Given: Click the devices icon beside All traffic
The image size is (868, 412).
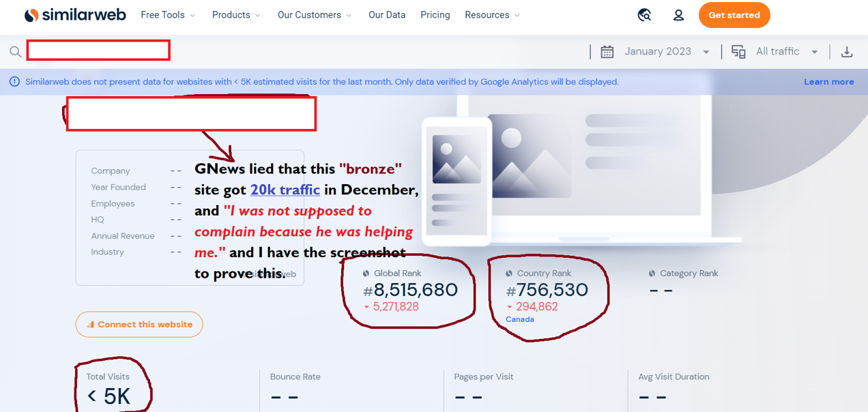Looking at the screenshot, I should 738,52.
